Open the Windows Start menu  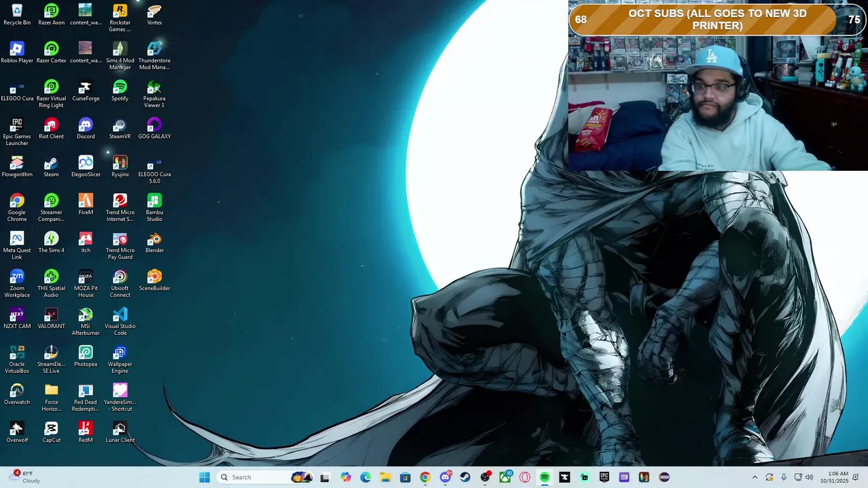204,477
